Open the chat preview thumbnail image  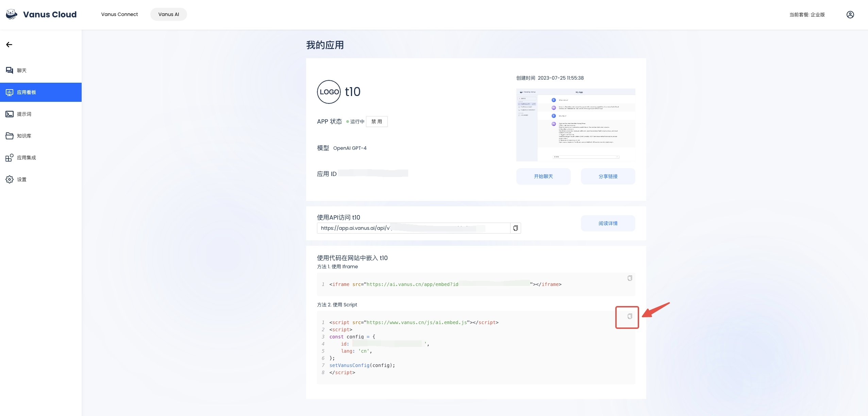click(575, 125)
